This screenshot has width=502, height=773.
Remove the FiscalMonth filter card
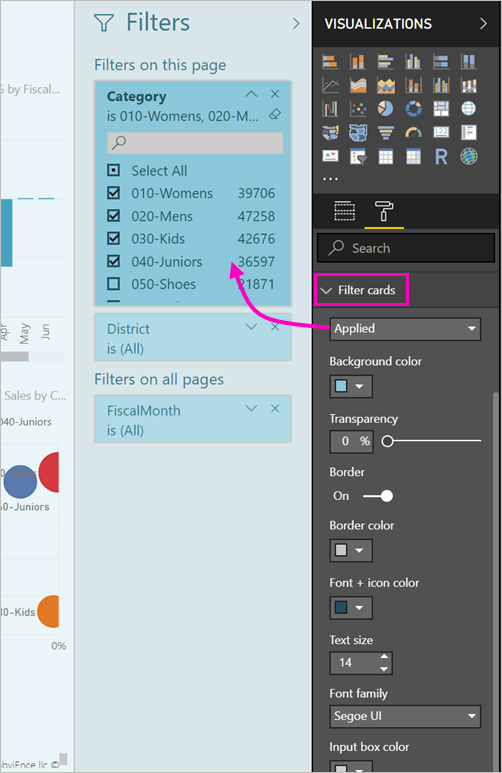275,408
